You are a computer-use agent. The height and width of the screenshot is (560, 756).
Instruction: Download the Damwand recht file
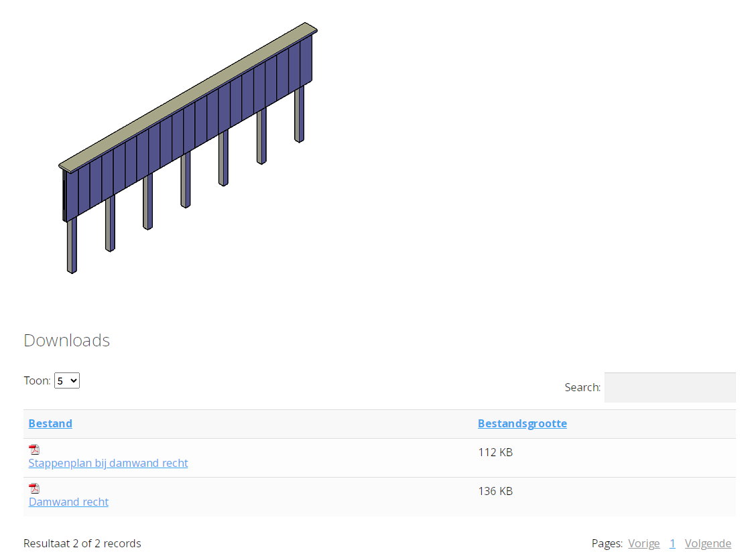(68, 502)
